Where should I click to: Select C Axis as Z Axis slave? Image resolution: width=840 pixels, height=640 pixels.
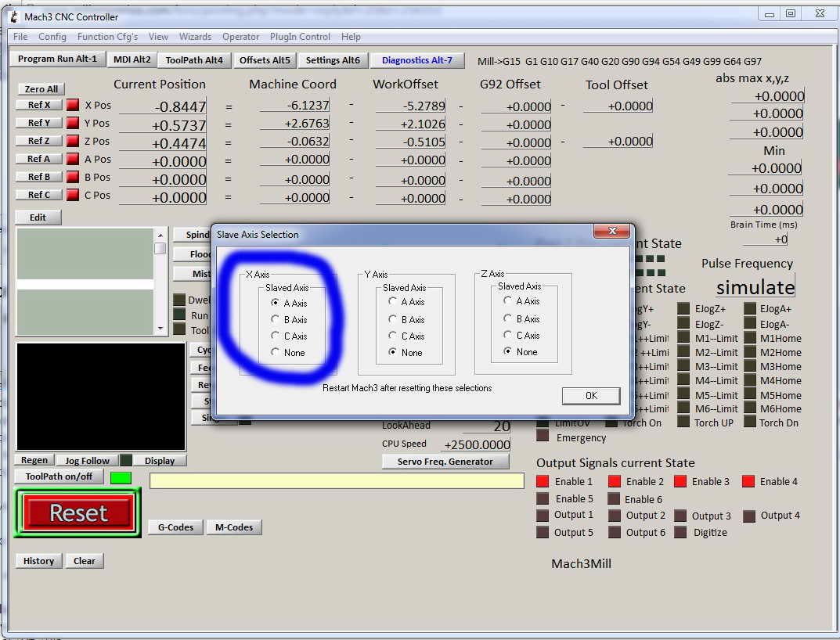[508, 336]
